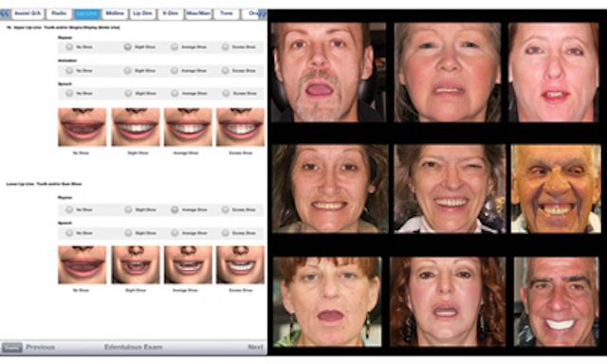The height and width of the screenshot is (364, 607).
Task: Click the gray button beside Previous
Action: point(11,347)
